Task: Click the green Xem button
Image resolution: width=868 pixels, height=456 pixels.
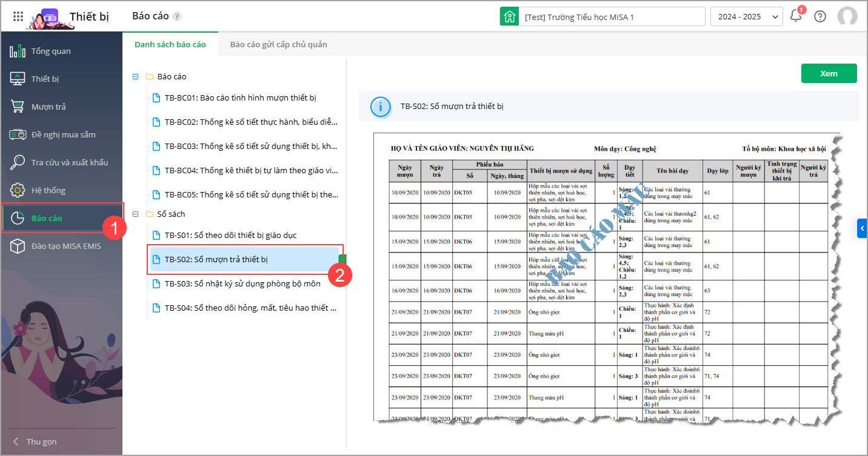Action: pyautogui.click(x=829, y=73)
